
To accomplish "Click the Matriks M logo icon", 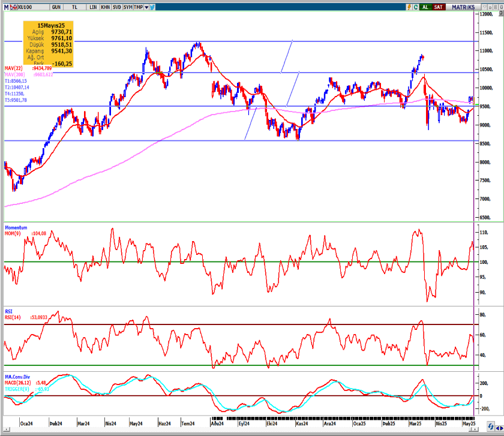I will (6, 7).
